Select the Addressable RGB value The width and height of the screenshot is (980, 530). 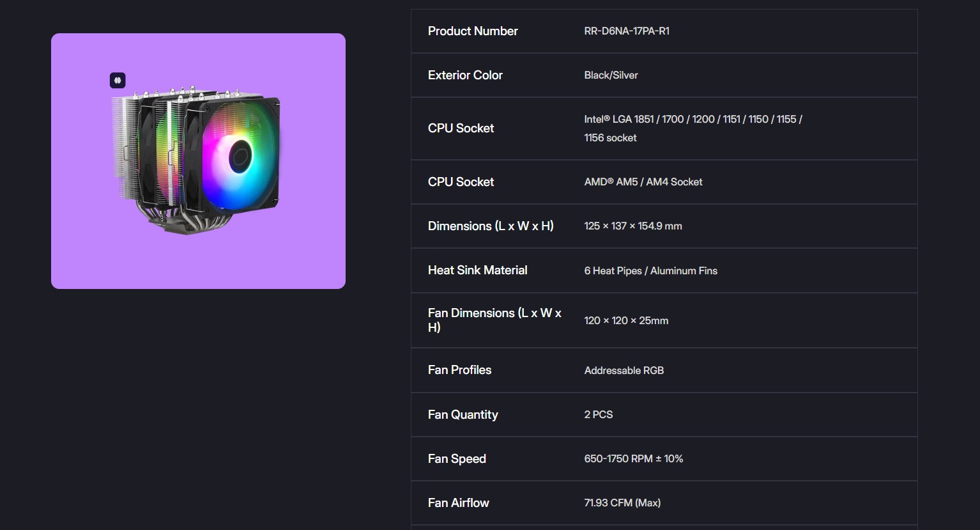point(624,370)
